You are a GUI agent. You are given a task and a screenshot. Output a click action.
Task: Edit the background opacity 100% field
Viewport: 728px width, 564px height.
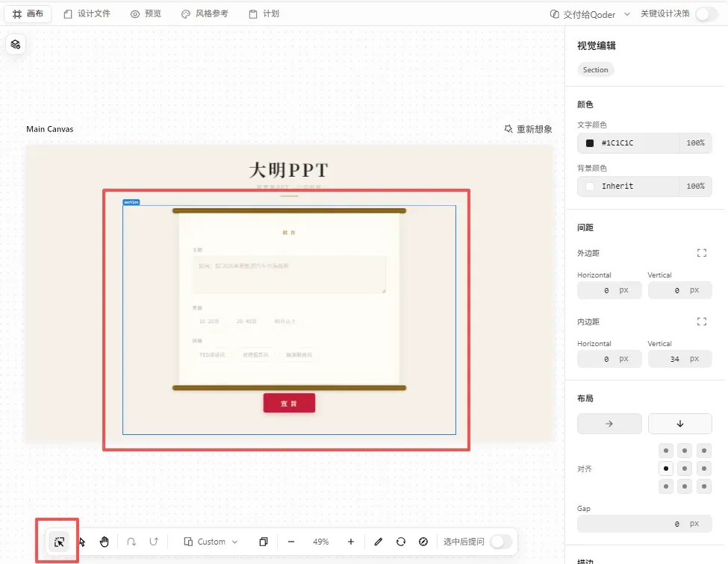tap(695, 186)
